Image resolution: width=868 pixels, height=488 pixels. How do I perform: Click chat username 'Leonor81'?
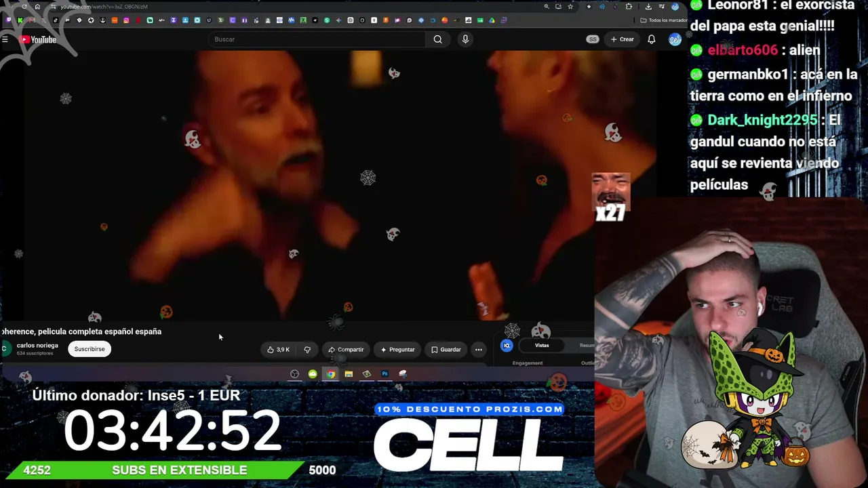coord(739,6)
